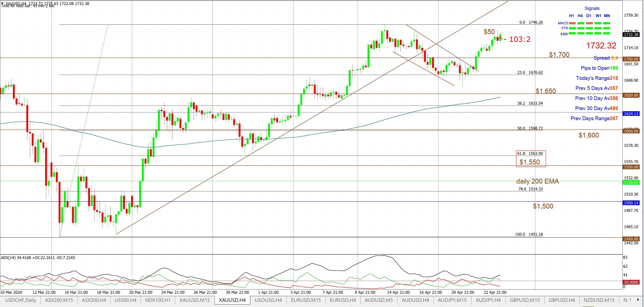Select the Fibonacci 100.0 1451.18 label
Screen dimensions: 644x307
(x=529, y=234)
